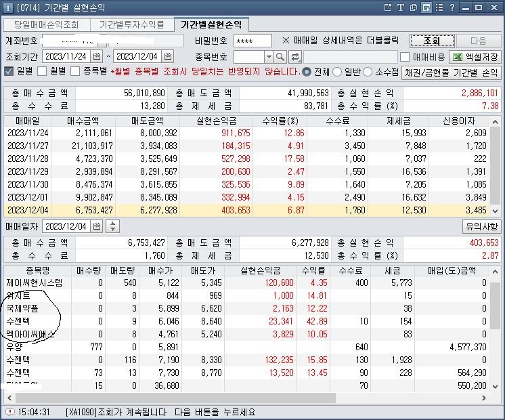Click the 다음 button

[x=479, y=41]
